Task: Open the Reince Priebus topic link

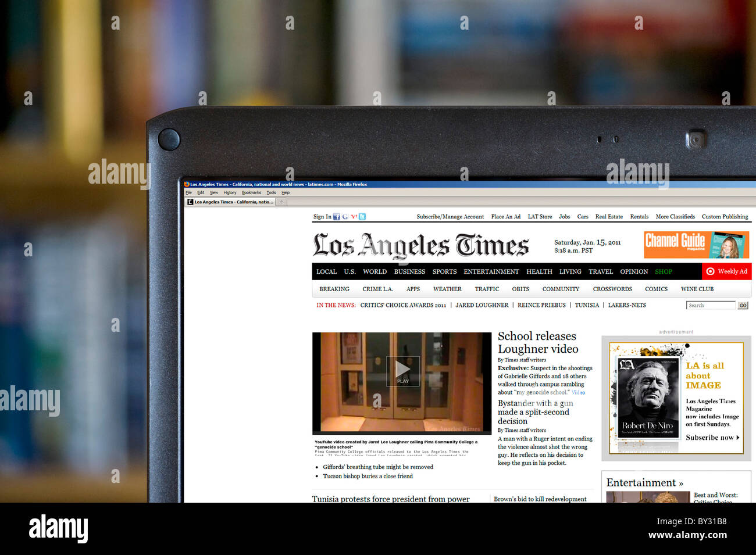Action: 541,305
